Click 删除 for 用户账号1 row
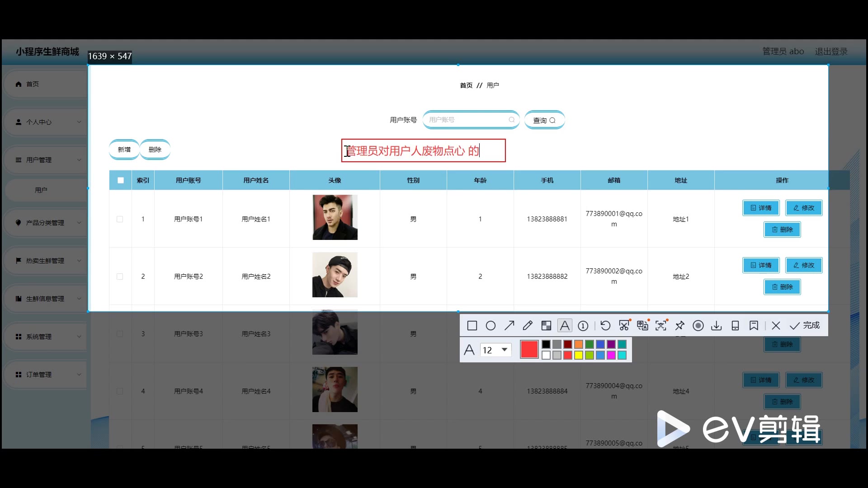The width and height of the screenshot is (868, 488). tap(782, 230)
